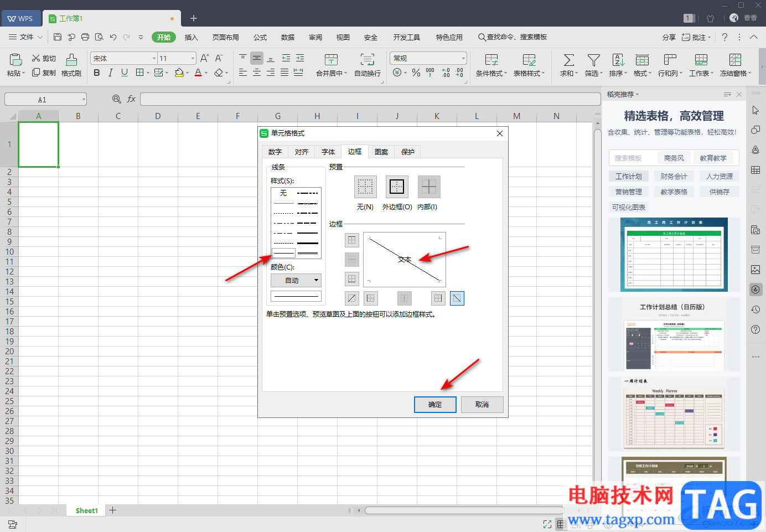Click the Wrap Text (自动换行) icon
The width and height of the screenshot is (766, 532).
[368, 60]
